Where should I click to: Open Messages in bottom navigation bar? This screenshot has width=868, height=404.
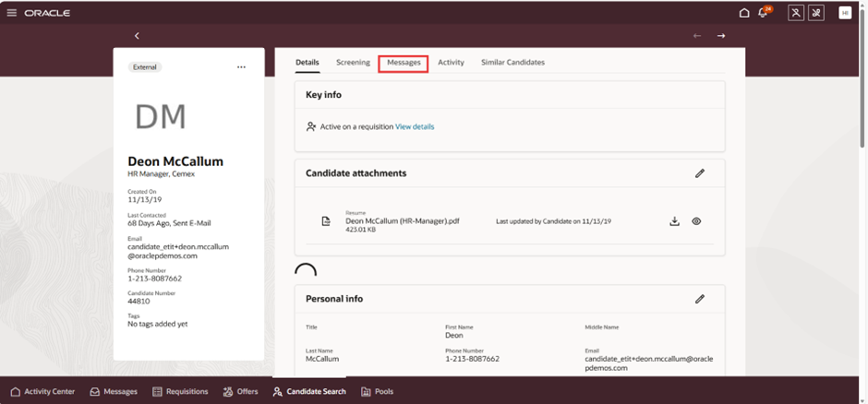tap(114, 391)
